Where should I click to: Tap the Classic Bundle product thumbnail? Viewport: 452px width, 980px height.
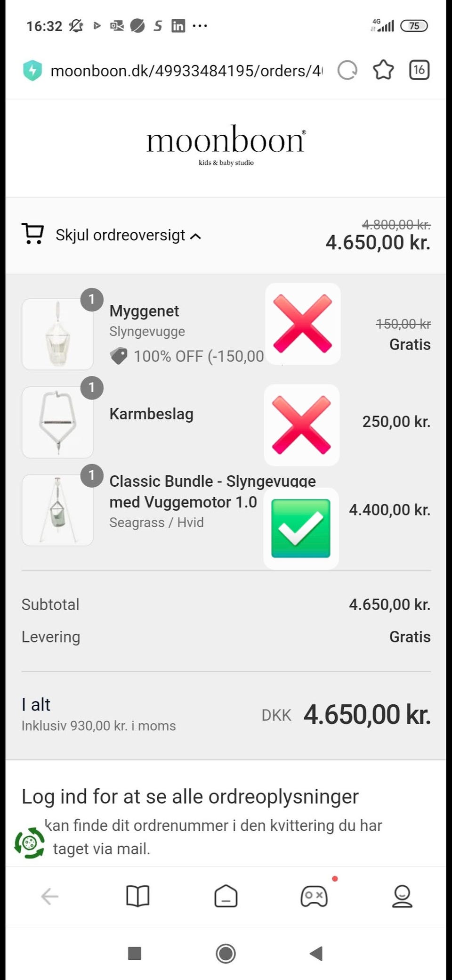57,510
